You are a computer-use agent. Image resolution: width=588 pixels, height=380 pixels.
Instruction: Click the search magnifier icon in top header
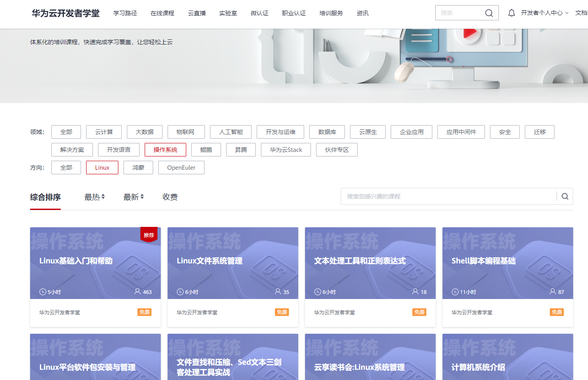(x=489, y=13)
